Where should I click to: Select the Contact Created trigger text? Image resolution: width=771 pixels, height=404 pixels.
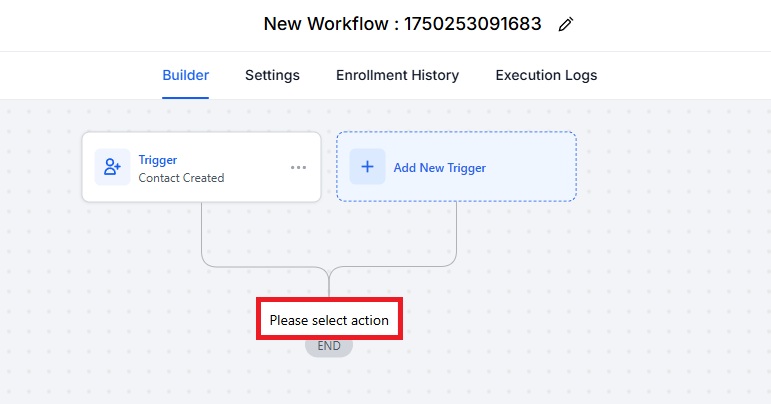coord(181,178)
